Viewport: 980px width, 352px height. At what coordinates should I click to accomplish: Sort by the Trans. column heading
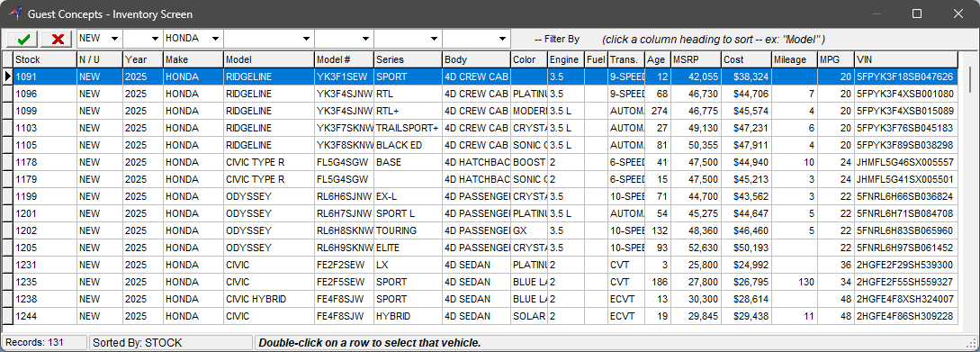(626, 59)
